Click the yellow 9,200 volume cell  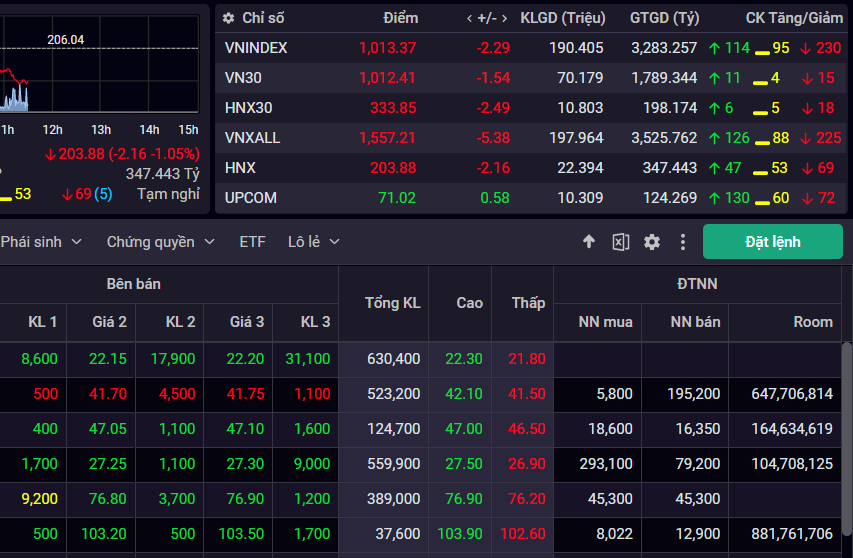39,499
